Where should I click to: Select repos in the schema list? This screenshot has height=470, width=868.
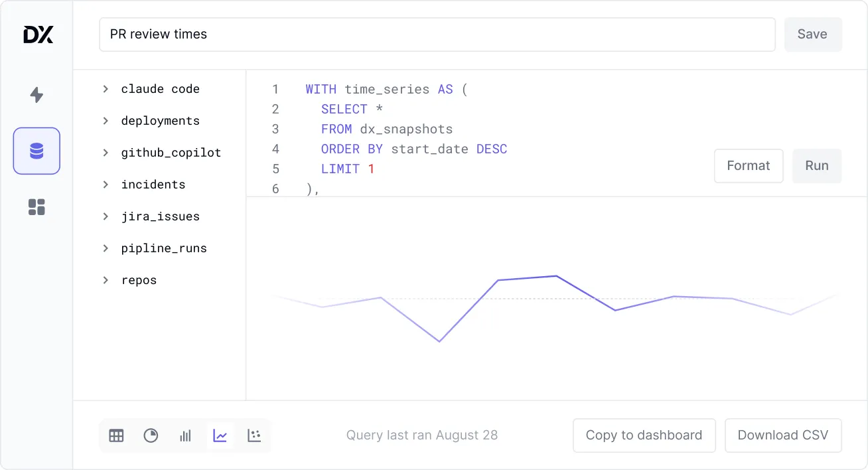[x=139, y=280]
